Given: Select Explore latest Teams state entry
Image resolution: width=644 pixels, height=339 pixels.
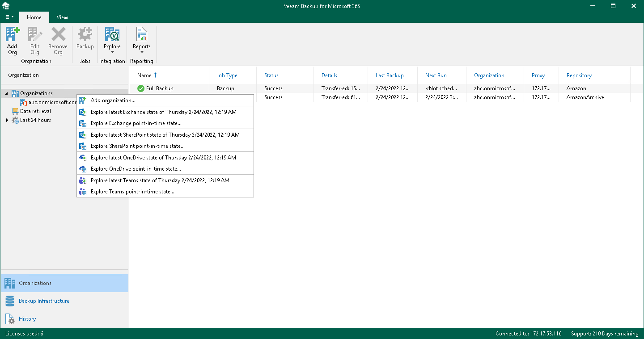Looking at the screenshot, I should click(165, 180).
